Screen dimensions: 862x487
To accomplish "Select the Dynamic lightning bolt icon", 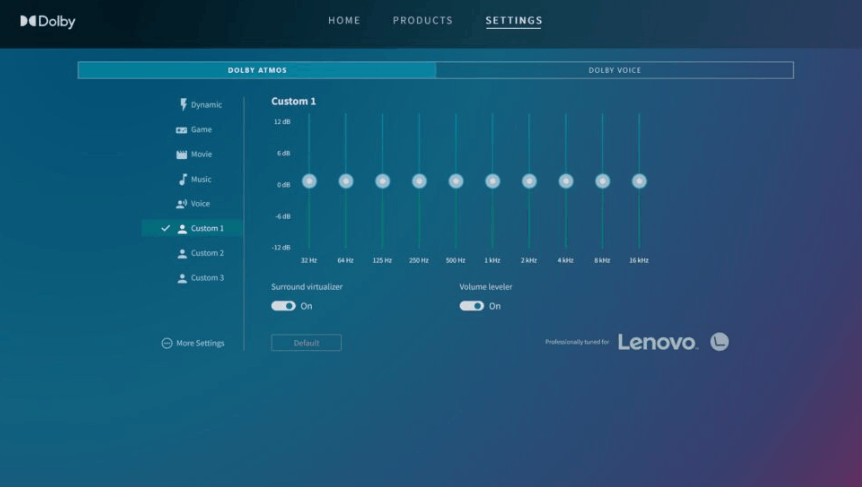I will pyautogui.click(x=183, y=104).
